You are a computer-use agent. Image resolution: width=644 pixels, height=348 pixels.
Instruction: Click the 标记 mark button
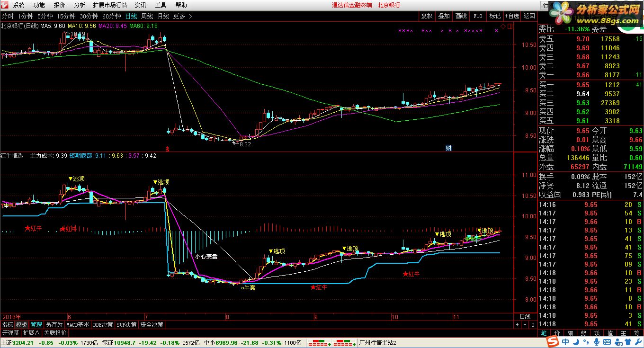click(495, 16)
